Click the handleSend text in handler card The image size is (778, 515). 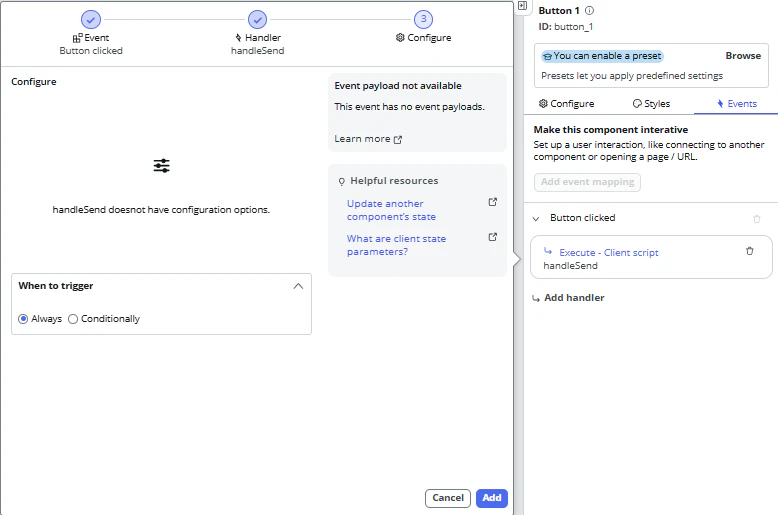point(570,266)
